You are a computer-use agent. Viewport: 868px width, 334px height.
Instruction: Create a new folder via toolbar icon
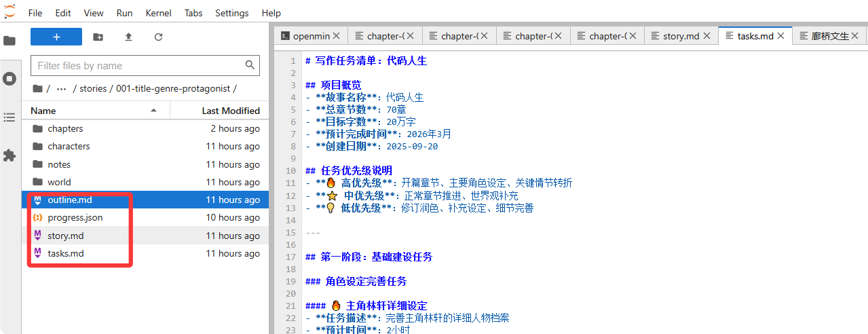click(x=98, y=37)
